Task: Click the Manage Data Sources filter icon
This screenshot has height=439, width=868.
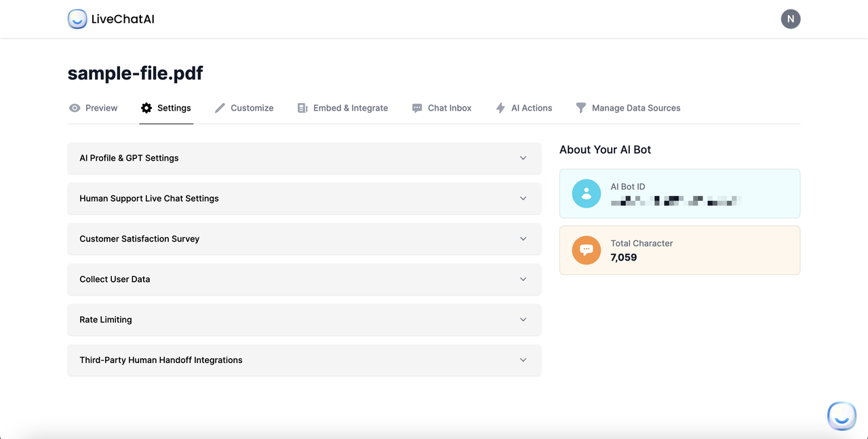Action: [580, 107]
